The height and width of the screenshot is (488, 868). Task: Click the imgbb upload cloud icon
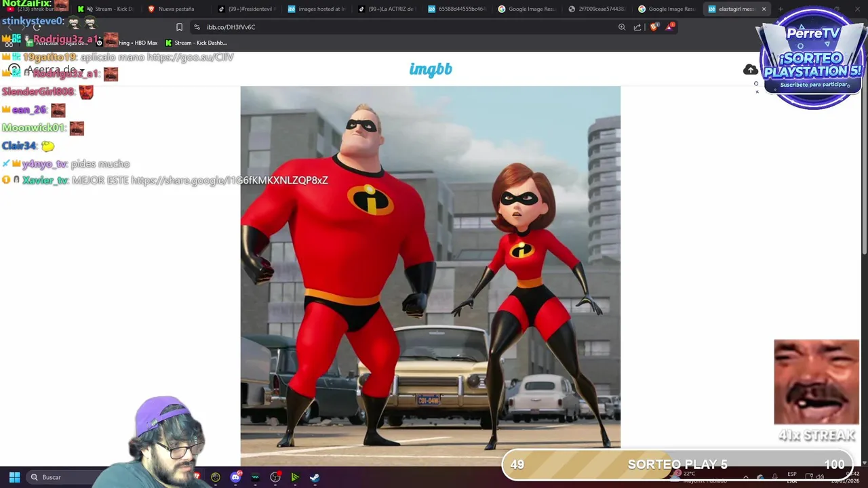pos(750,69)
